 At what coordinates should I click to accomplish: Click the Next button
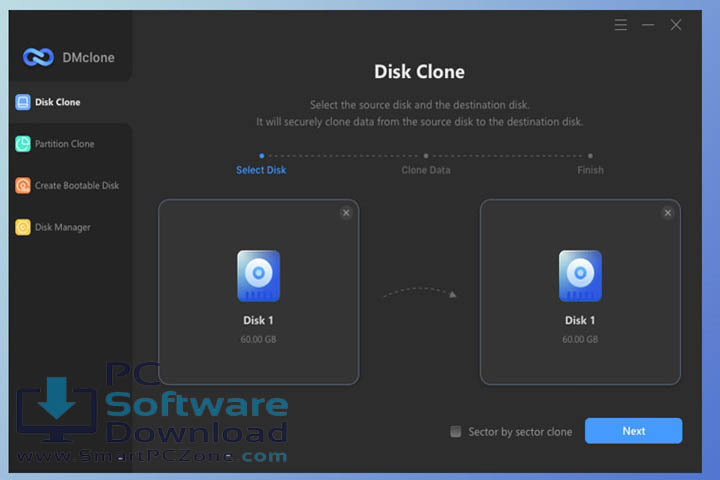tap(633, 431)
